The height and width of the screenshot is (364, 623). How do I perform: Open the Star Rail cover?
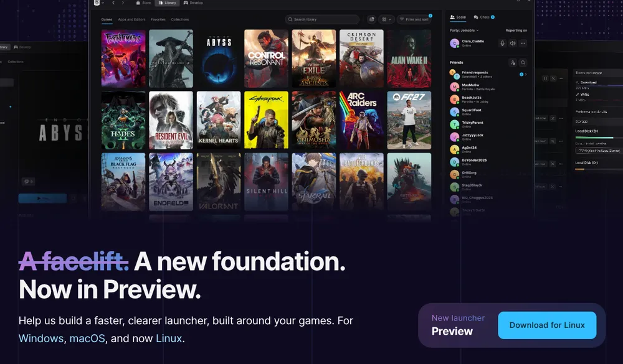coord(314,182)
